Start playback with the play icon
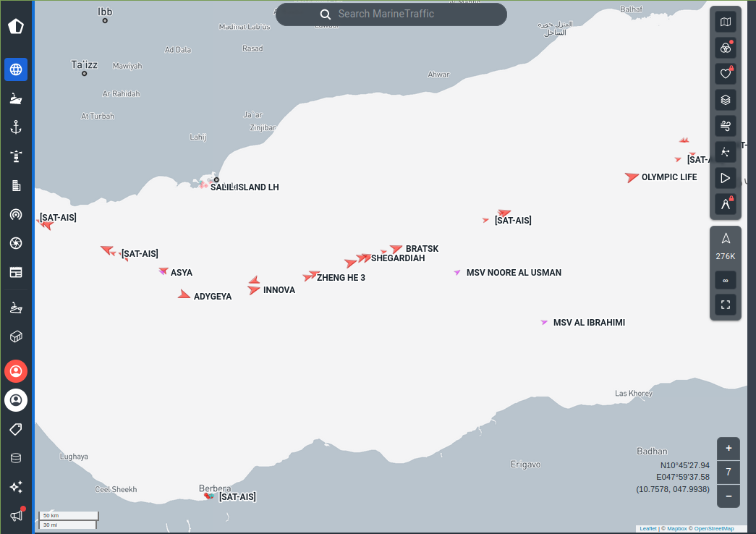 726,178
